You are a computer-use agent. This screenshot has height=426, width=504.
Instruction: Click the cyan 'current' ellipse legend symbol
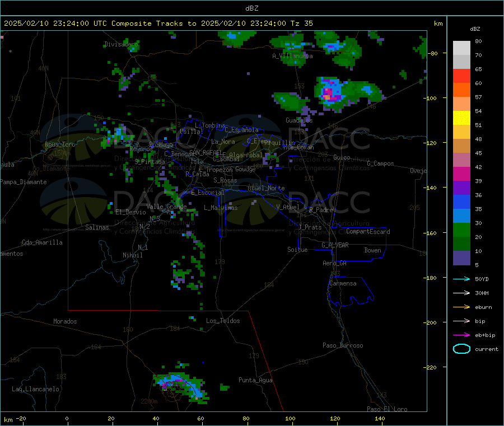pos(461,349)
